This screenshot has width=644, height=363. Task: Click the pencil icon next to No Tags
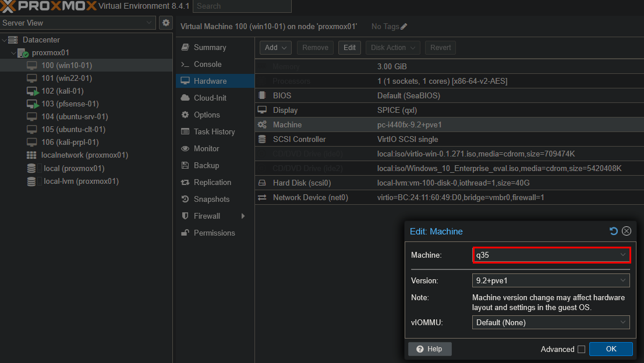tap(404, 27)
